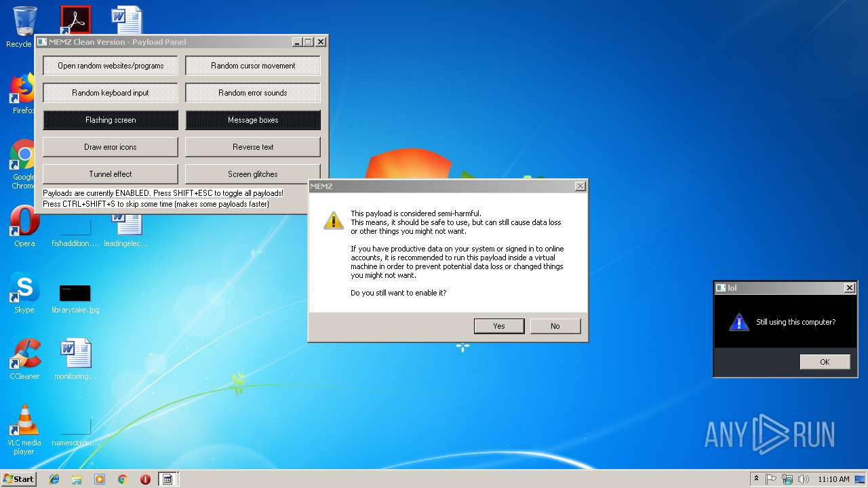Open the Recycle Bin desktop icon

[x=24, y=25]
